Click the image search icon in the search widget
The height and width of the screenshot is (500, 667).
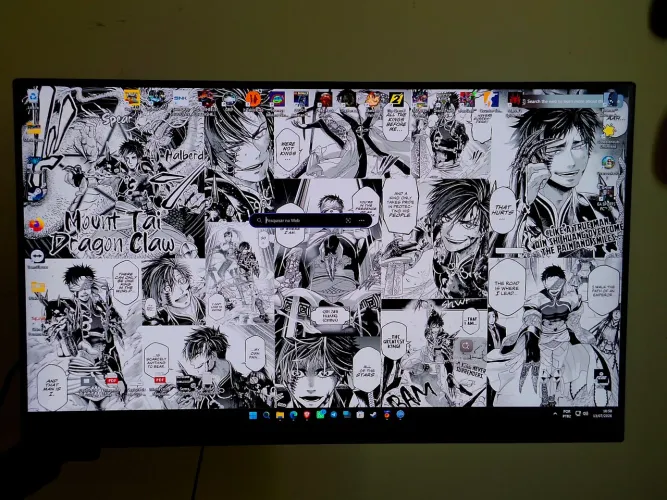(x=348, y=220)
